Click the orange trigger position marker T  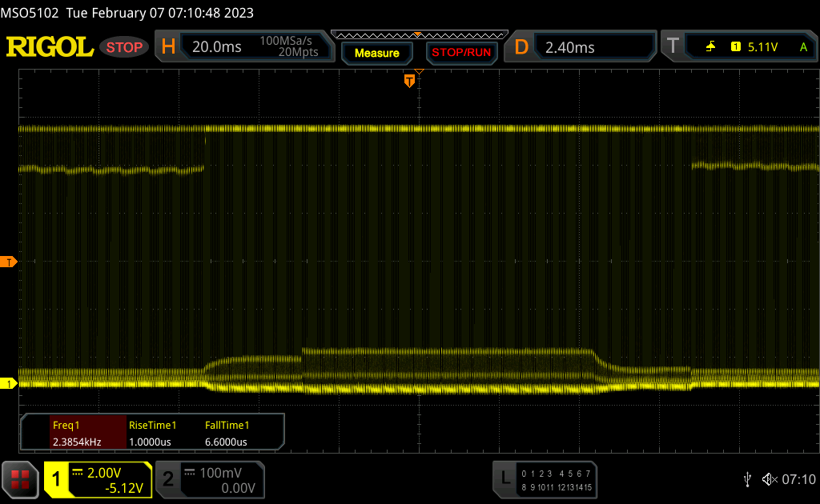pos(409,81)
